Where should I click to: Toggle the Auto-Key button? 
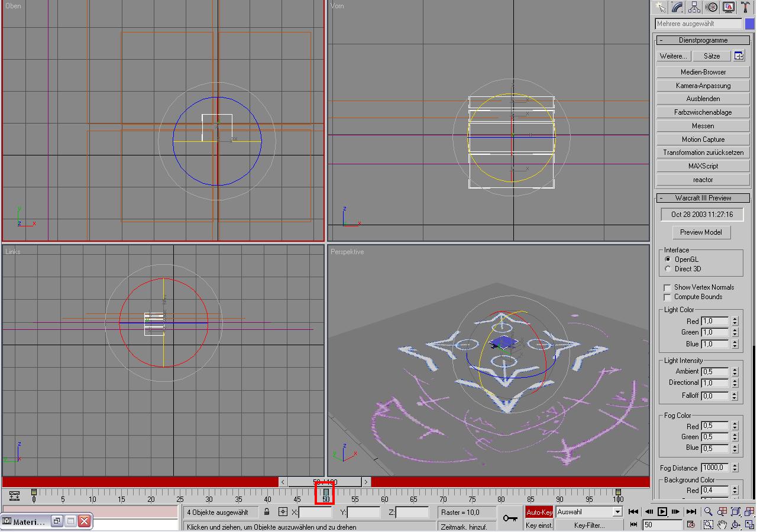click(539, 512)
